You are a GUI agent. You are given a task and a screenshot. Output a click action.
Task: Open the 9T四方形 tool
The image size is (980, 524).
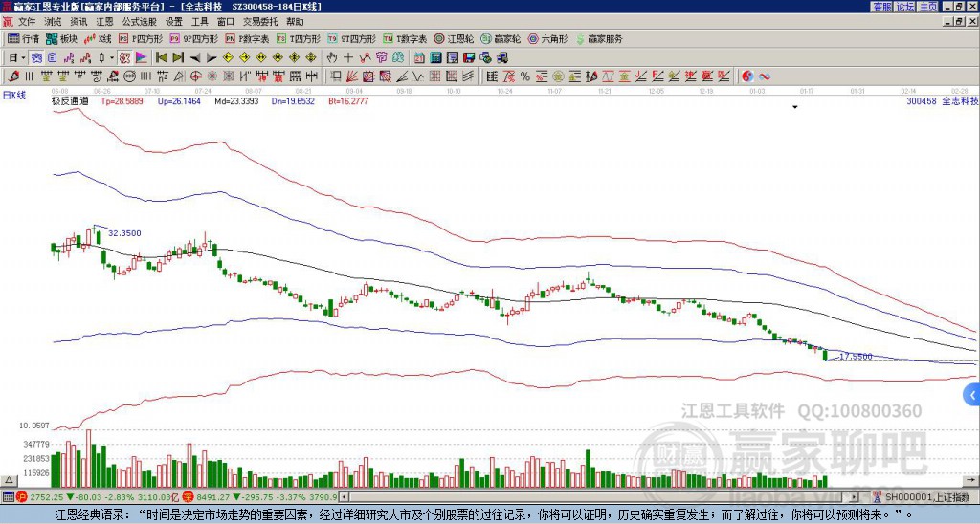352,38
